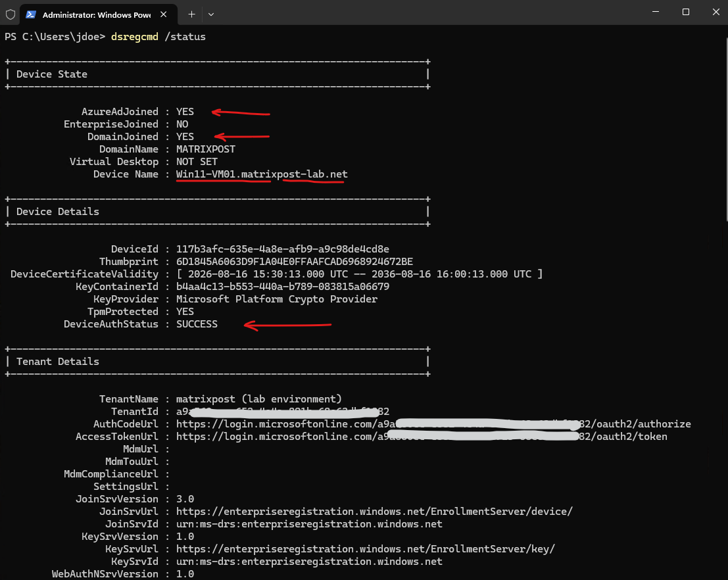Expand the new tab profile dropdown chevron
728x580 pixels.
click(211, 14)
